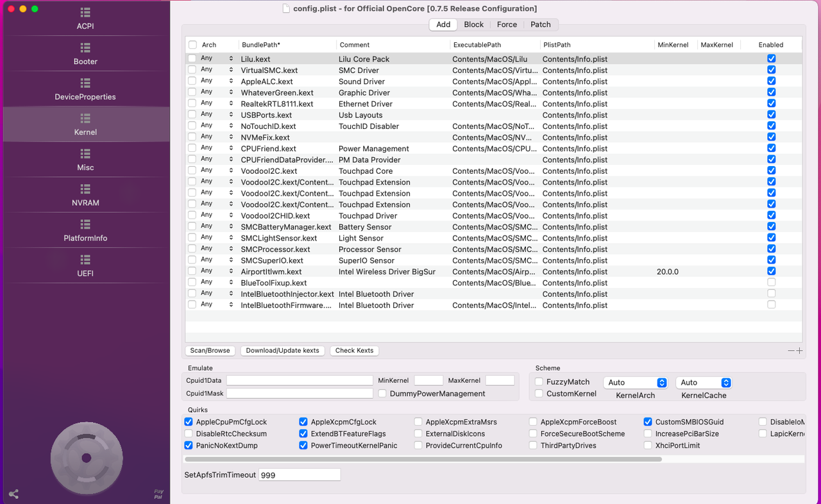
Task: Disable the Lilu.kext Enabled checkbox
Action: pyautogui.click(x=771, y=58)
